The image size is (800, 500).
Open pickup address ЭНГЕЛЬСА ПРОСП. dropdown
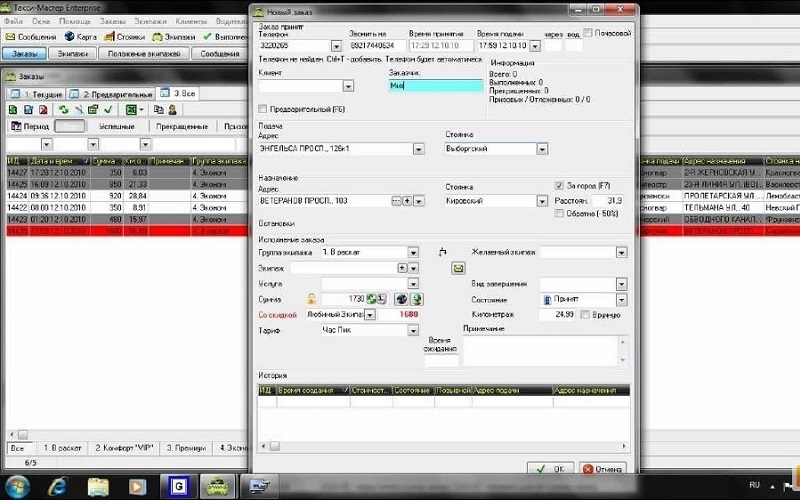click(x=418, y=149)
